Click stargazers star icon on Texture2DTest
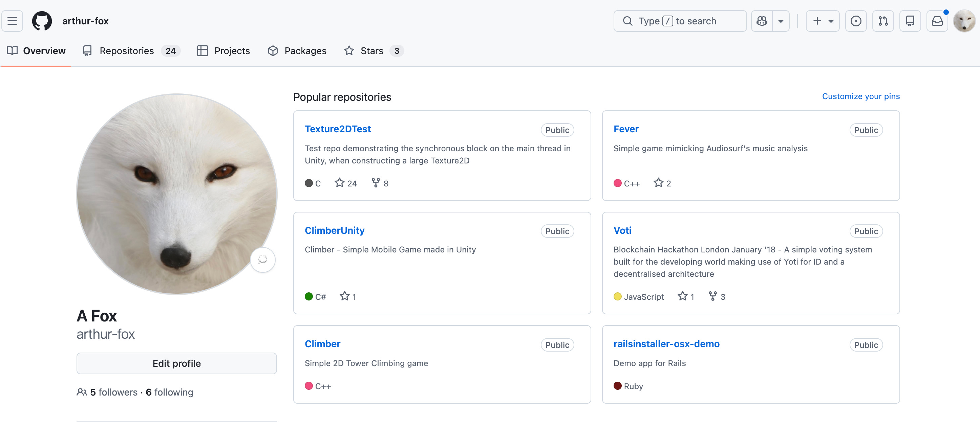The image size is (980, 425). 339,183
